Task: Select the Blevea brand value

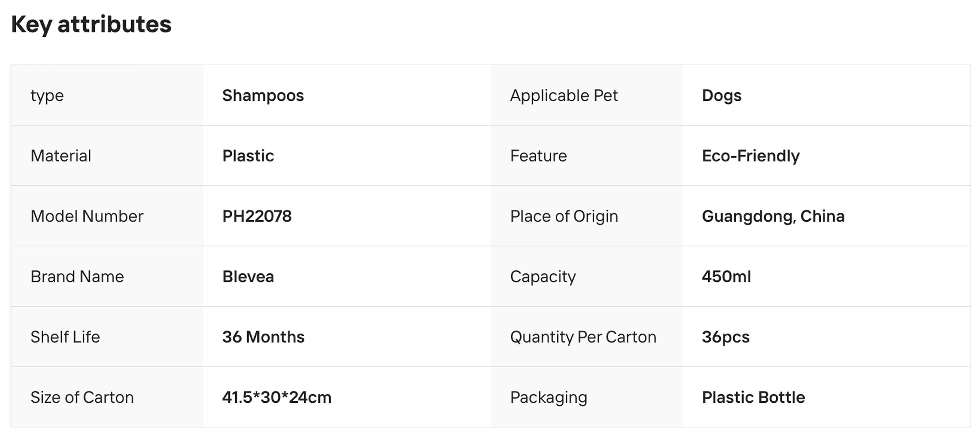Action: tap(248, 277)
